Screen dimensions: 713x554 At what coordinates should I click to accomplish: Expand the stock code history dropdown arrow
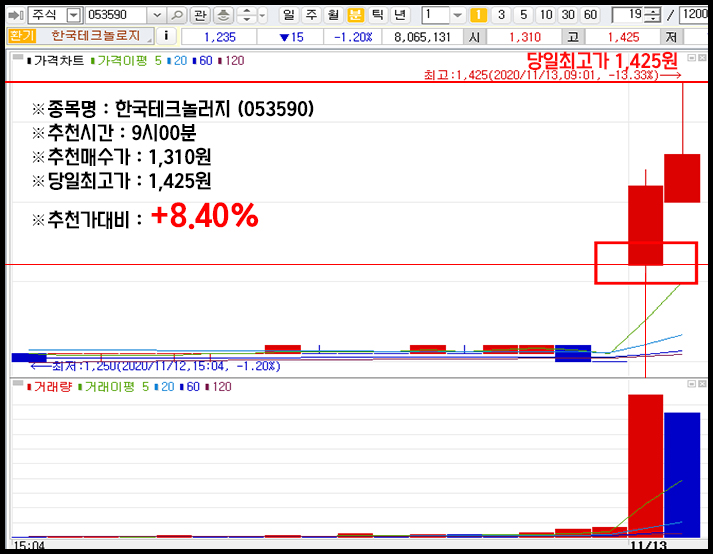157,15
